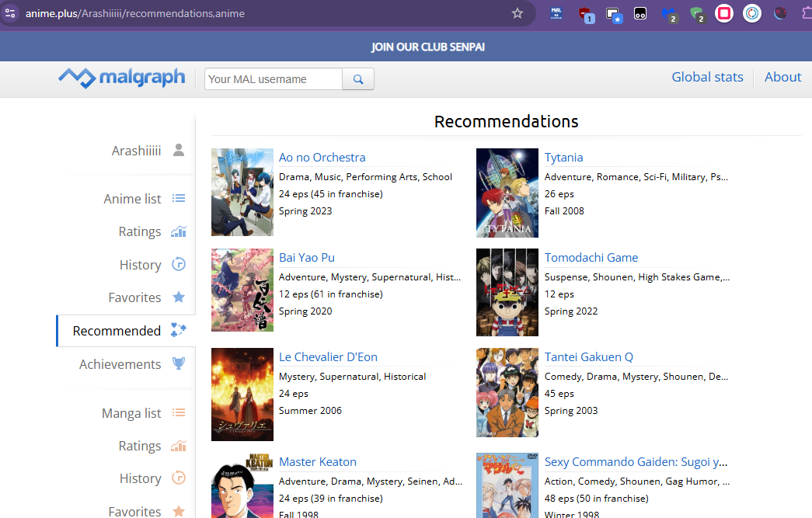Click the dark globe extension icon
Viewport: 812px width, 518px height.
[x=780, y=13]
